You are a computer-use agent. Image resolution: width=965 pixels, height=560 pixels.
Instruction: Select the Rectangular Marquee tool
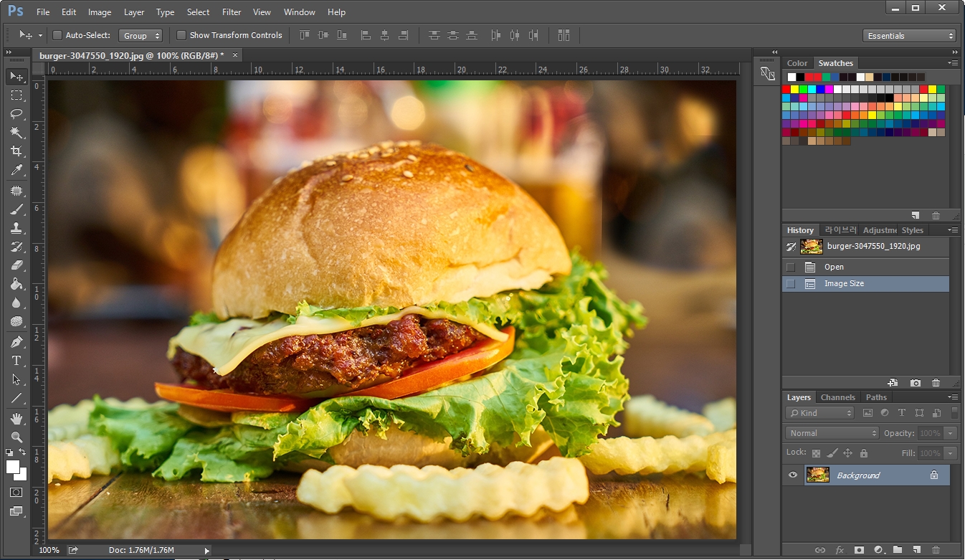point(16,95)
